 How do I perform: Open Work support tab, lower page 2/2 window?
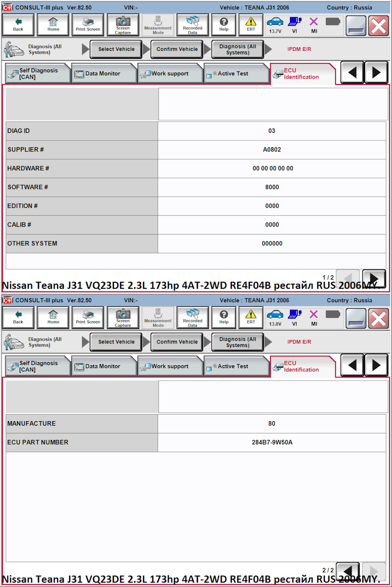point(170,366)
